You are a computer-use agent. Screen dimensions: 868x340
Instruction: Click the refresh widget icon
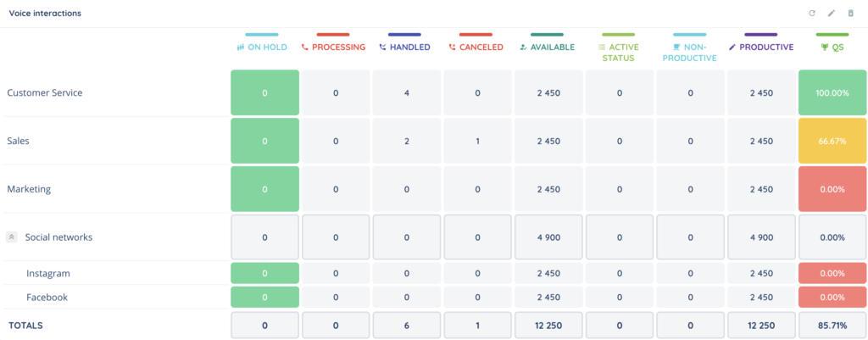point(812,14)
